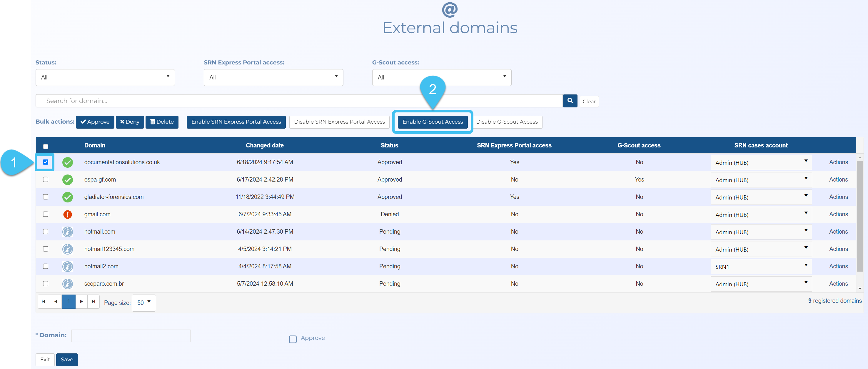Image resolution: width=868 pixels, height=369 pixels.
Task: Go to the first page arrow
Action: point(44,302)
